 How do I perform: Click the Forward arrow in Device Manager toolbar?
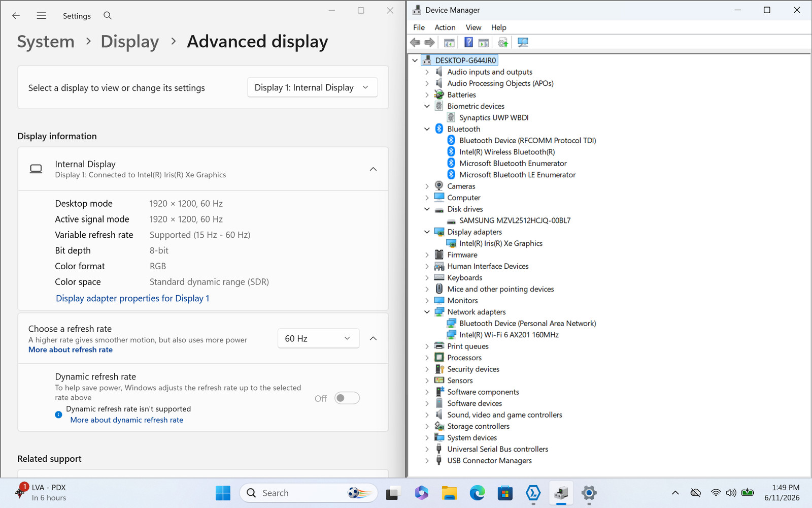429,43
